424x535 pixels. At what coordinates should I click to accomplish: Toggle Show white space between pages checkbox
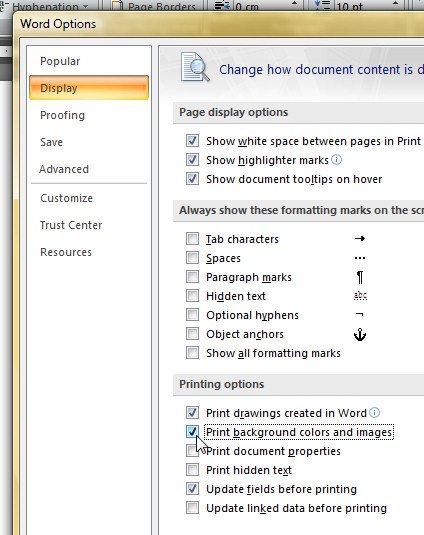click(x=192, y=141)
